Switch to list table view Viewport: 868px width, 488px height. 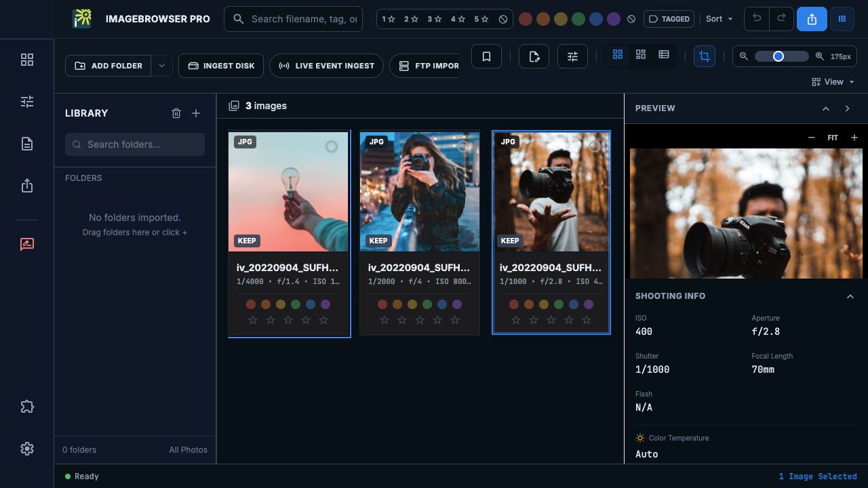664,54
